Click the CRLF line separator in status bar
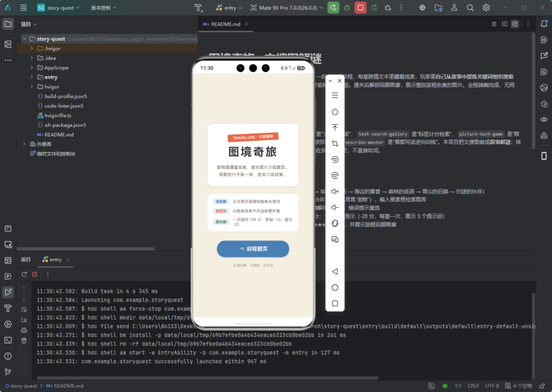The height and width of the screenshot is (392, 552). [x=473, y=386]
